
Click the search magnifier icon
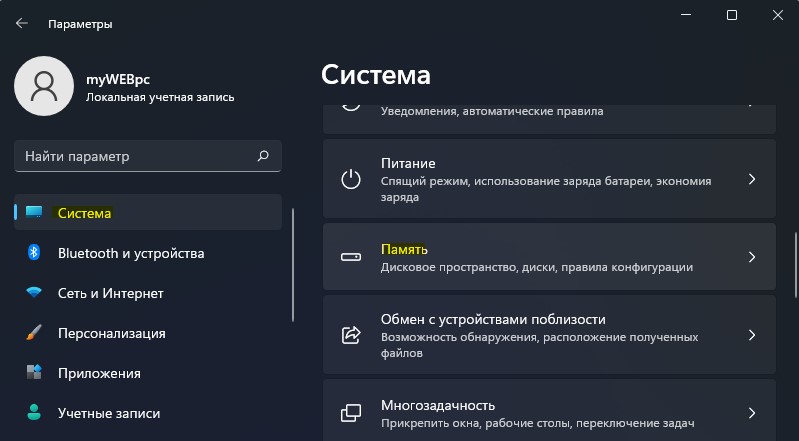(263, 156)
